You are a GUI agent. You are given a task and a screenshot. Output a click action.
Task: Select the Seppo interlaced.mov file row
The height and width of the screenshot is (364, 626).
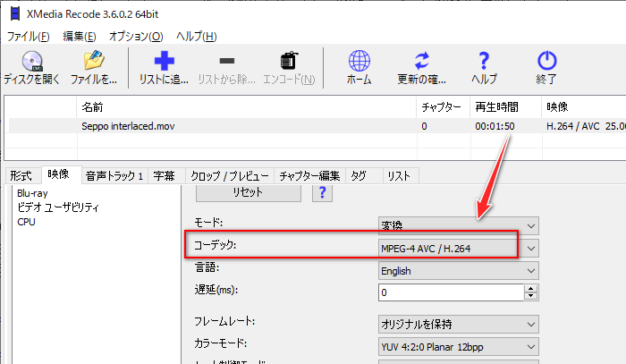[x=317, y=126]
